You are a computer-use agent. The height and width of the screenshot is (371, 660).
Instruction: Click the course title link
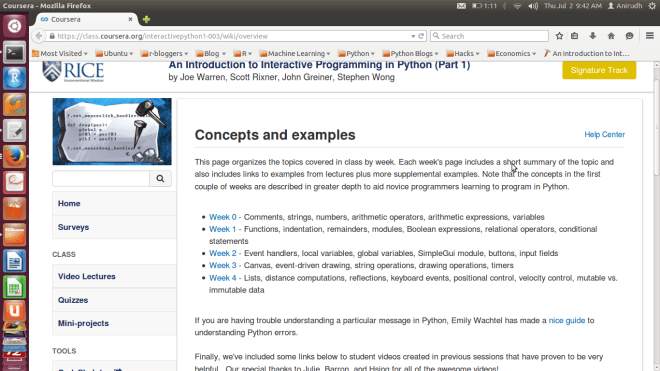point(319,65)
